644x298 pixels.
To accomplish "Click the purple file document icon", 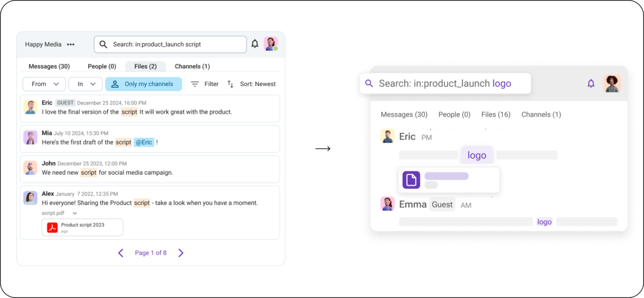I will (x=411, y=180).
